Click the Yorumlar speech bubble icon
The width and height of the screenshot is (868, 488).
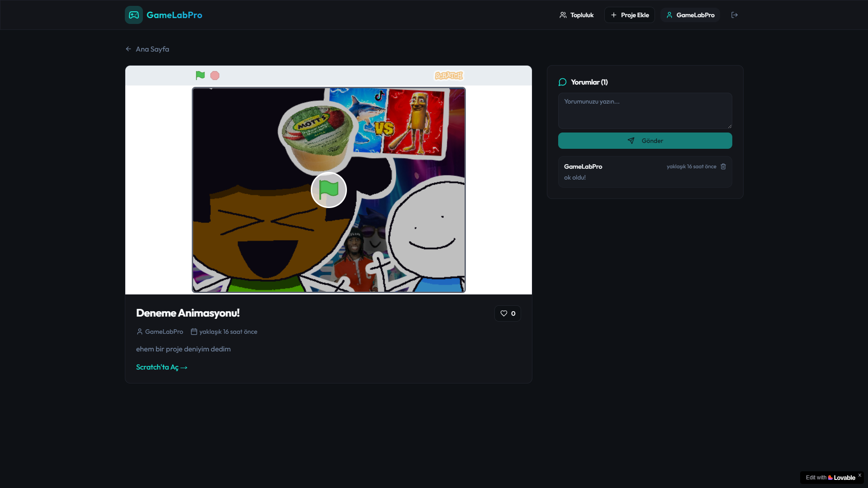563,82
